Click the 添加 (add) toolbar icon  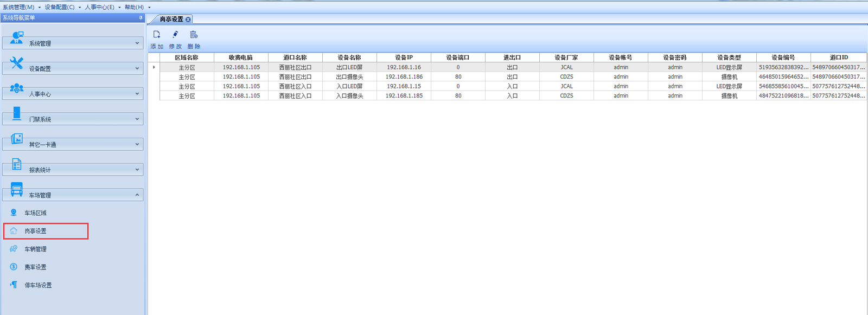coord(157,35)
